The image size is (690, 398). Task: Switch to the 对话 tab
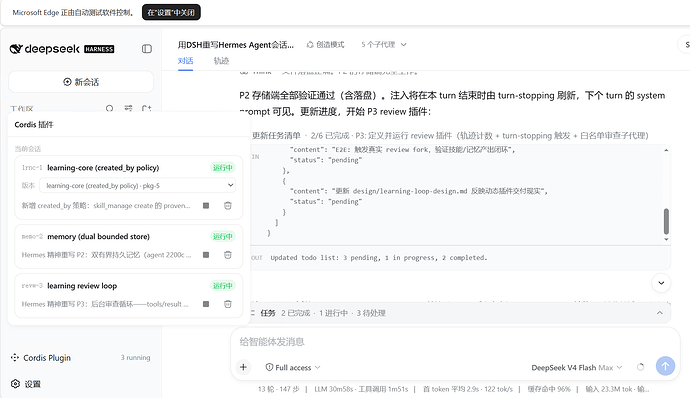185,61
